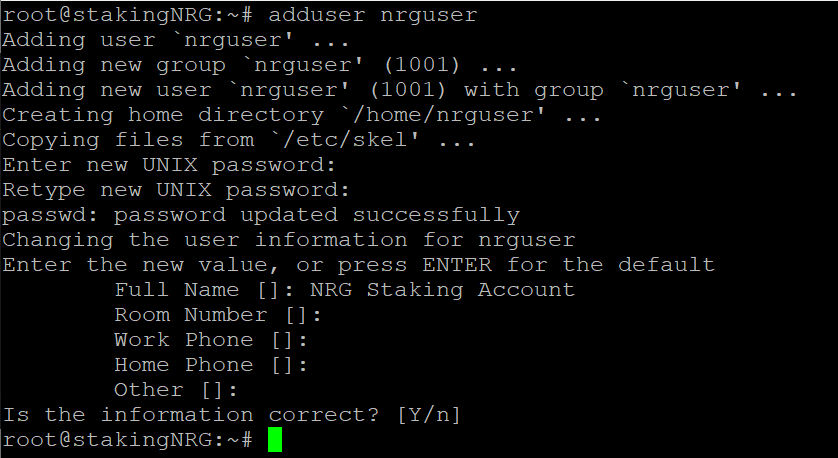Click the green terminal cursor block
The height and width of the screenshot is (458, 838).
point(275,440)
